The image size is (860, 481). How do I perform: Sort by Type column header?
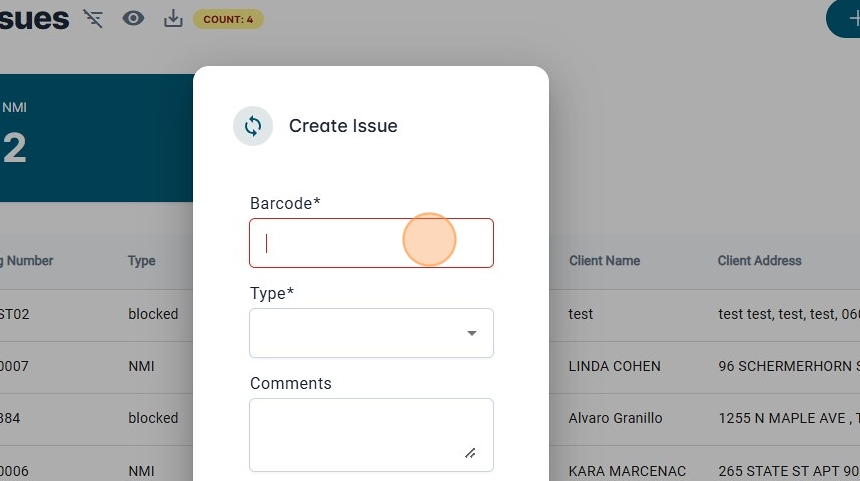(141, 261)
